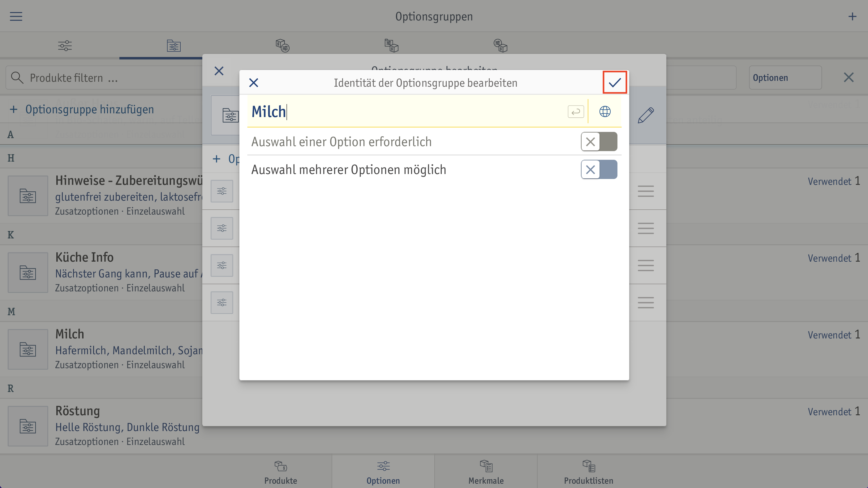This screenshot has width=868, height=488.
Task: Click the Hinweise group thumbnail icon
Action: [28, 196]
